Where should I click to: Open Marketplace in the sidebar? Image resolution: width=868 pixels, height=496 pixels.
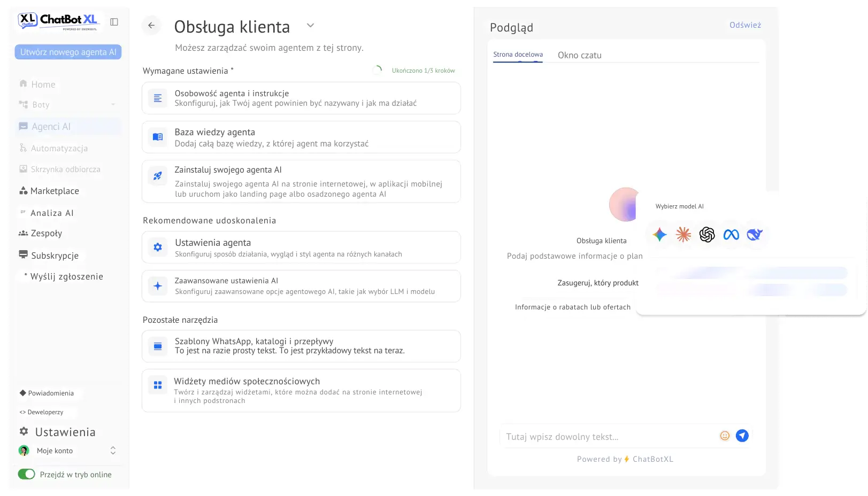(55, 191)
